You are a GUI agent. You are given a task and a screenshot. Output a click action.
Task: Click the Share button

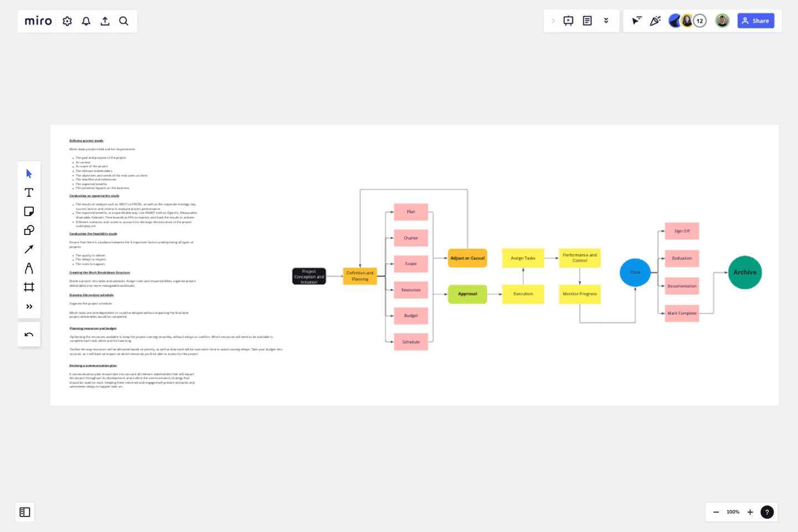[x=755, y=20]
